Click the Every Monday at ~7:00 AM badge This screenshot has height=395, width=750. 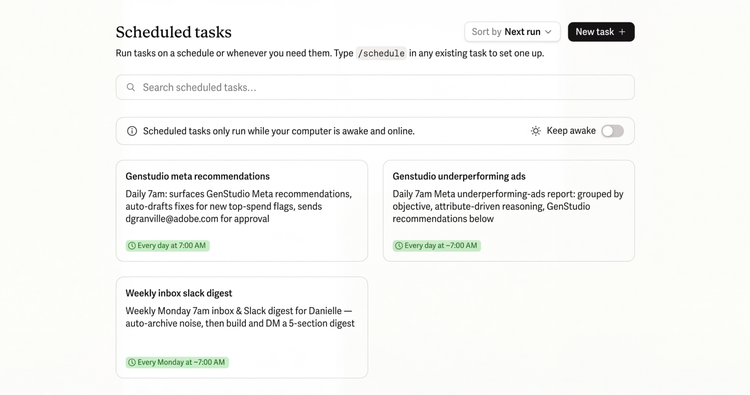[x=177, y=362]
